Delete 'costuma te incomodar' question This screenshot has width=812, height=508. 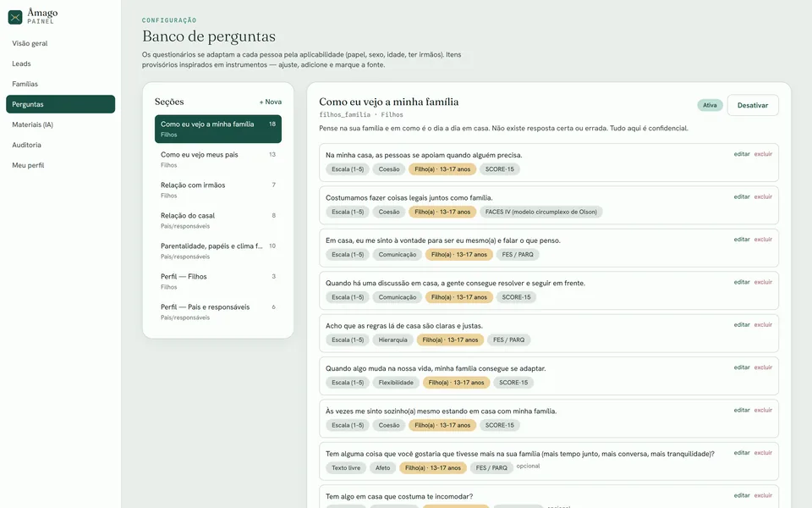763,495
